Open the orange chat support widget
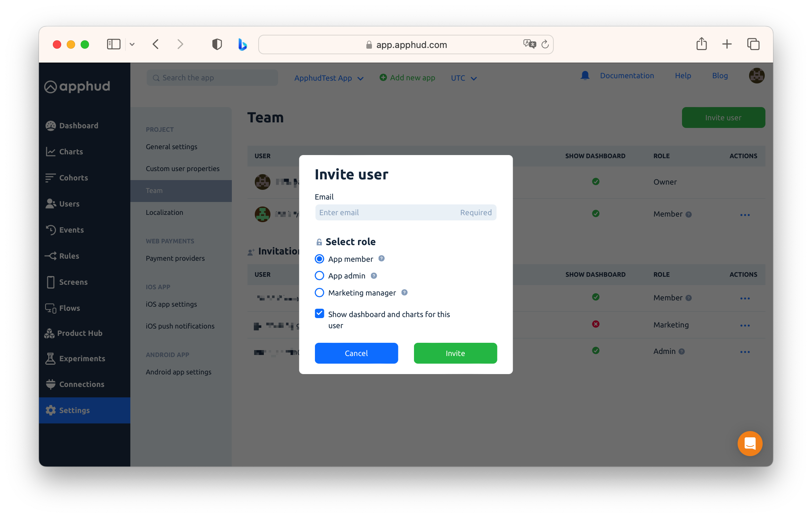Viewport: 812px width, 518px height. coord(750,444)
